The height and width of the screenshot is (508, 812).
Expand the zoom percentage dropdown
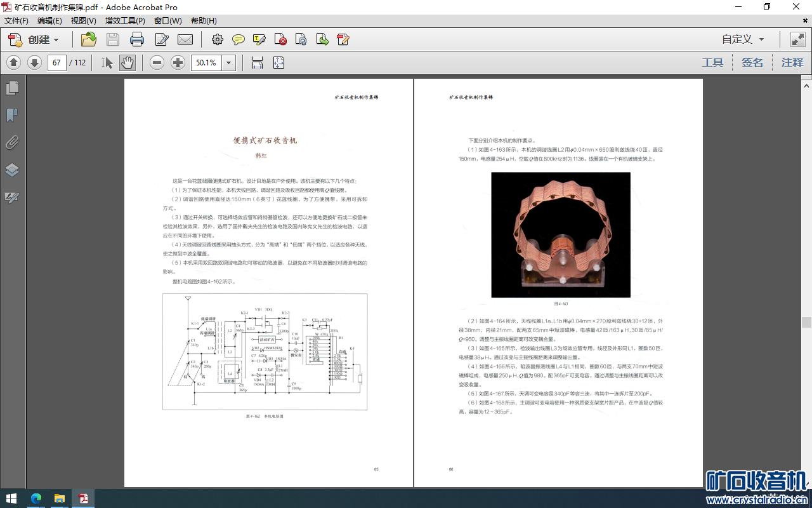(x=229, y=62)
